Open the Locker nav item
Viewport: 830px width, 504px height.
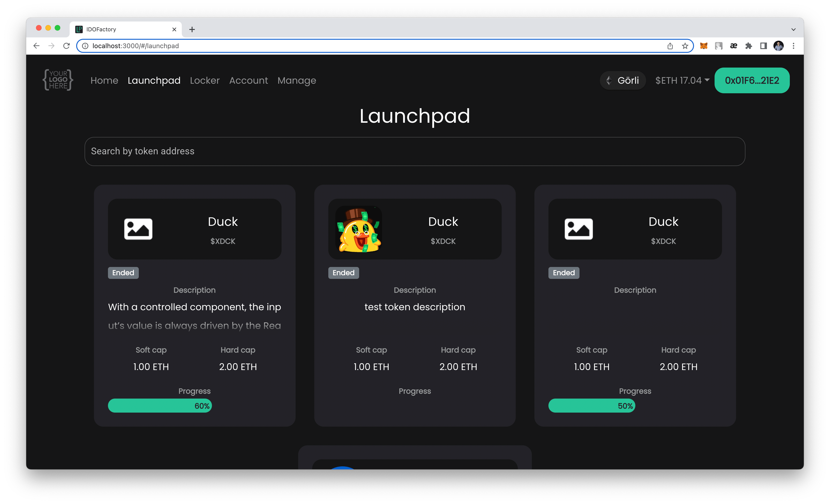204,80
